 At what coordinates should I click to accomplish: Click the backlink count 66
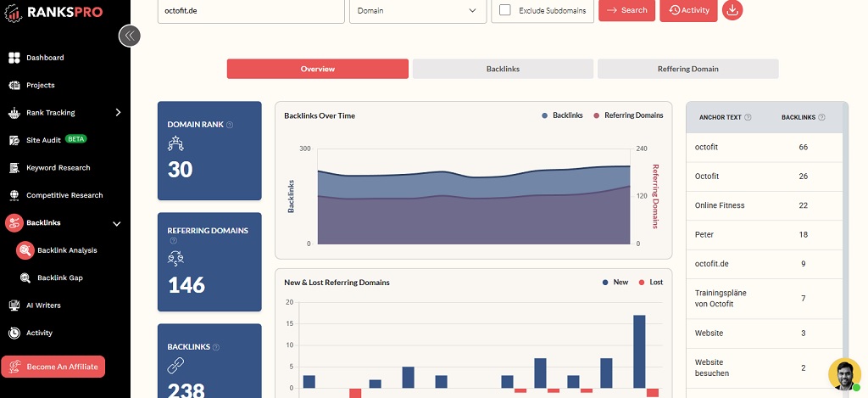click(804, 148)
